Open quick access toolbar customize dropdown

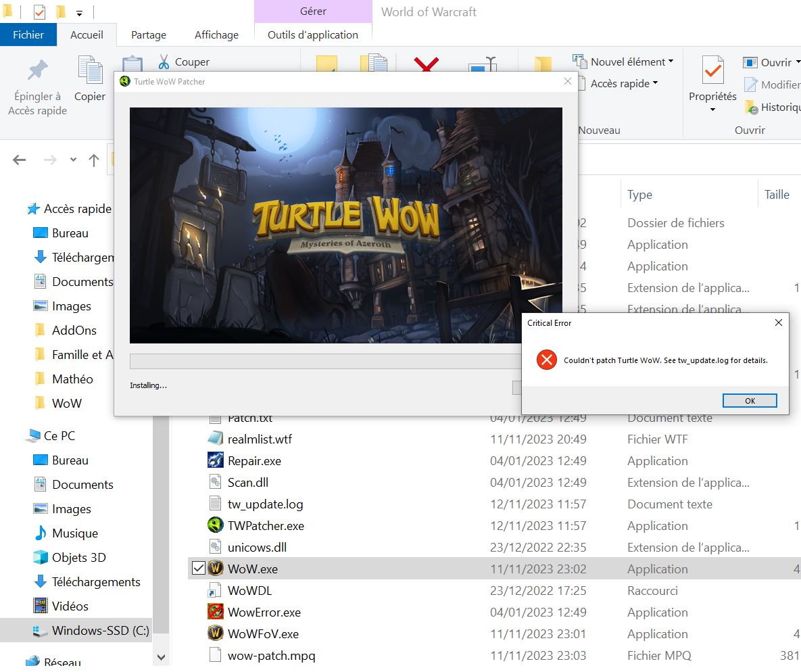pos(79,12)
